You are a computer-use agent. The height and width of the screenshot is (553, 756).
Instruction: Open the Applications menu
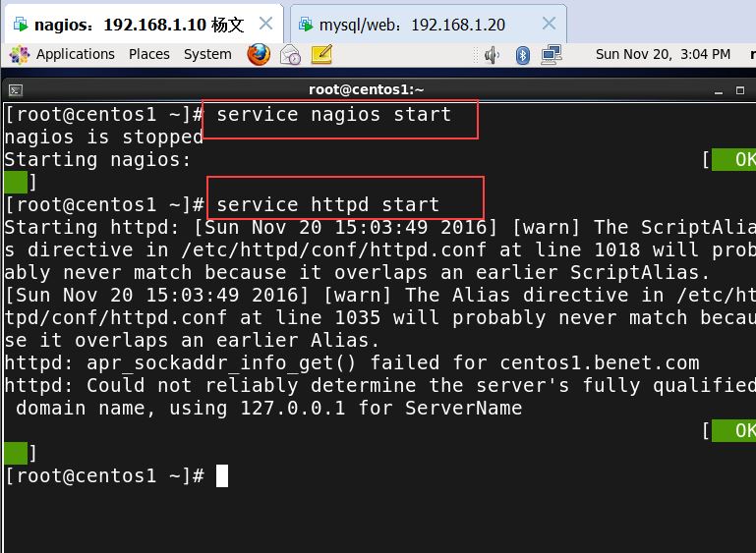click(x=76, y=54)
